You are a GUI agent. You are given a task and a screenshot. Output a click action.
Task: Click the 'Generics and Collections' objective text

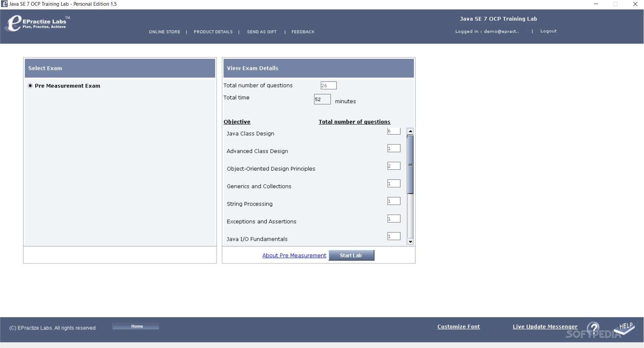259,186
